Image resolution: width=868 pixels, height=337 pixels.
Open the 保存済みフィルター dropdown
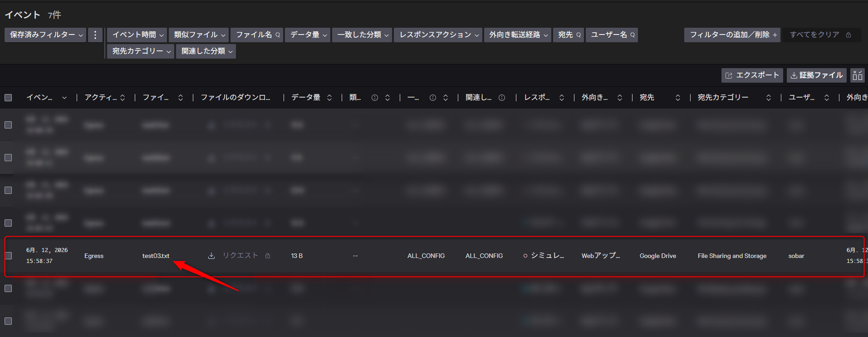pos(45,35)
